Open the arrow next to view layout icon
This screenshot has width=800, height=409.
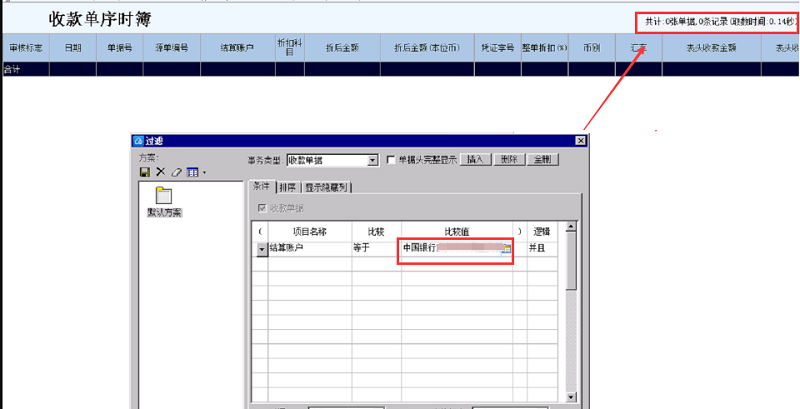pos(204,173)
